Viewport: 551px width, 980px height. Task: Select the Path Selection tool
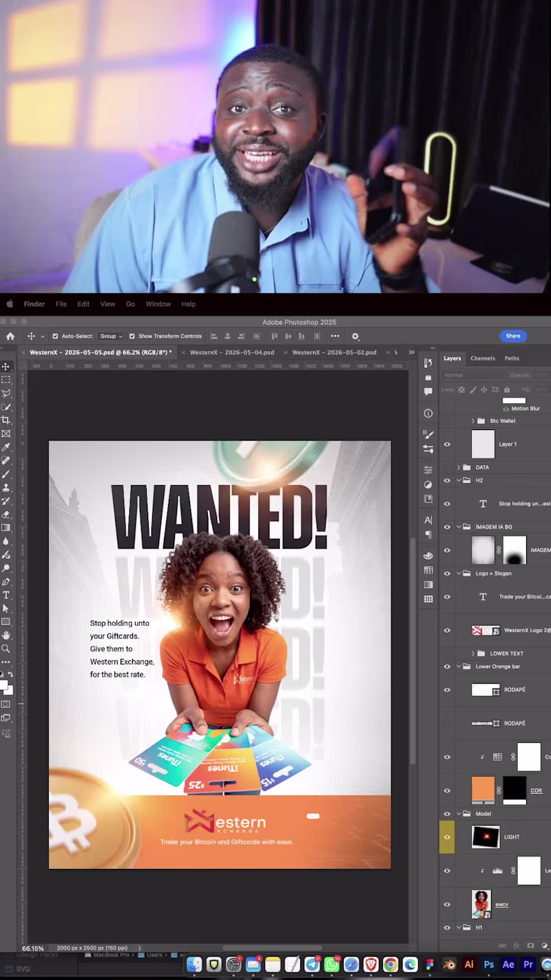(6, 609)
